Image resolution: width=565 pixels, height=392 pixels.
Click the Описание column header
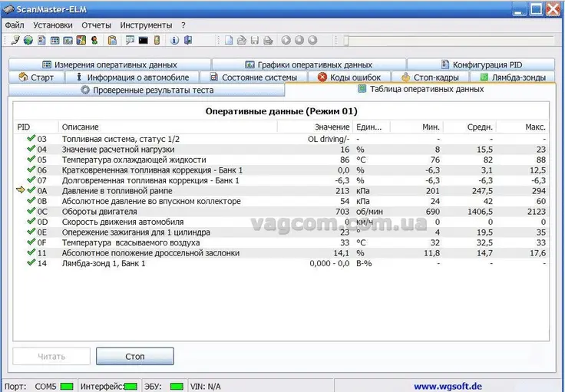point(168,127)
